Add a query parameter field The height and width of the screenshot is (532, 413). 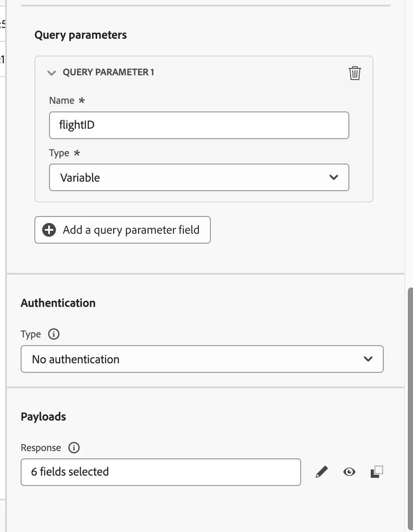tap(123, 230)
